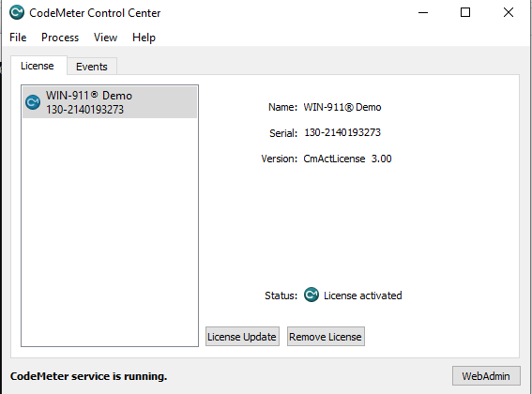Click the License activated status text
Viewport: 532px width, 394px height.
[x=363, y=295]
